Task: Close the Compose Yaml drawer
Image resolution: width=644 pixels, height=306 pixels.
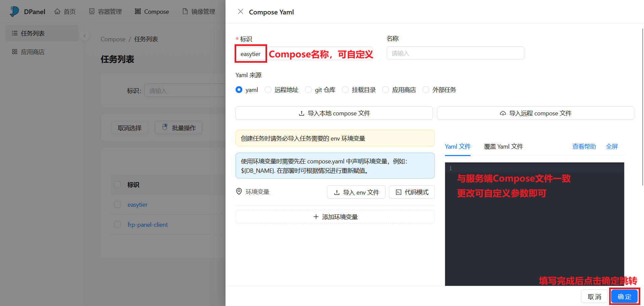Action: click(241, 12)
